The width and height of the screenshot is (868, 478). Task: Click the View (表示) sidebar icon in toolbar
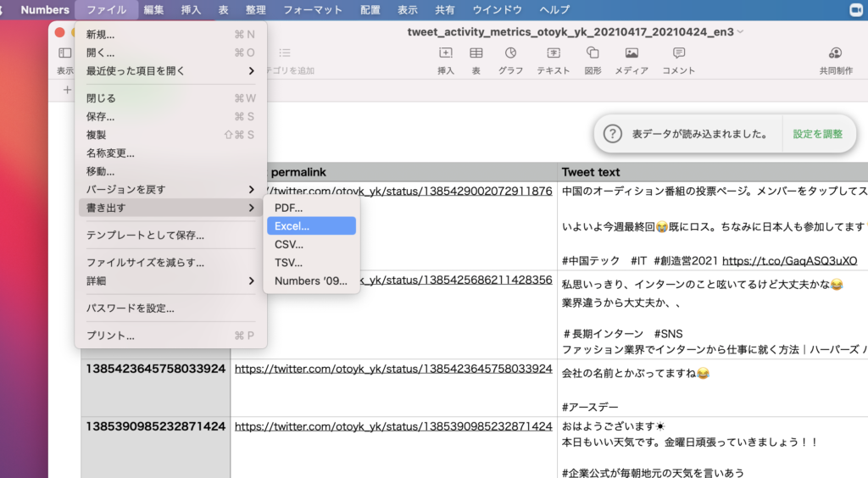[x=64, y=53]
